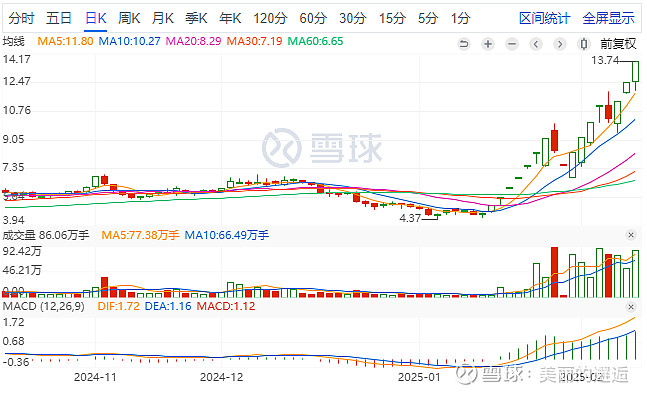Select the 年K tab

230,18
